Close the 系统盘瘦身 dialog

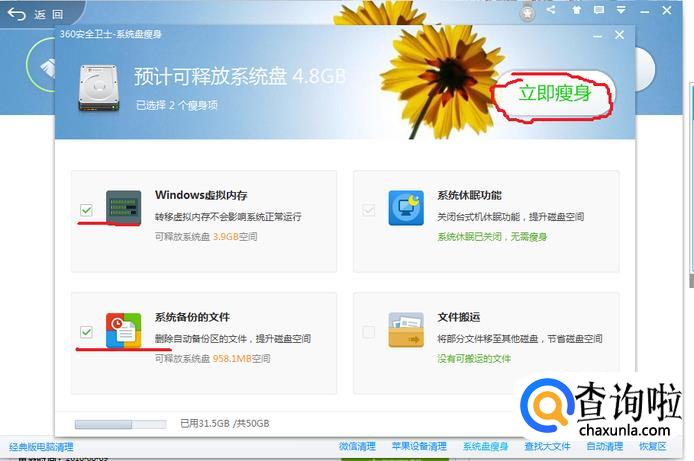click(619, 35)
